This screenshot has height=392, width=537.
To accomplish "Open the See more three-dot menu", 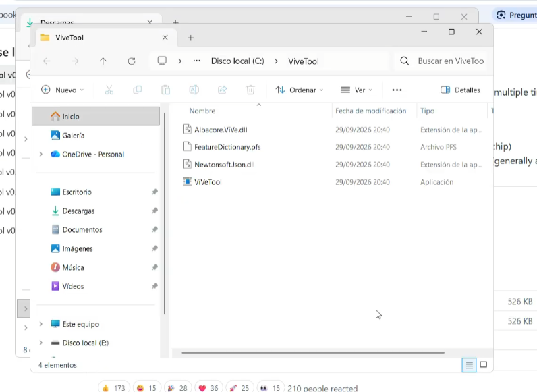I will [x=397, y=90].
